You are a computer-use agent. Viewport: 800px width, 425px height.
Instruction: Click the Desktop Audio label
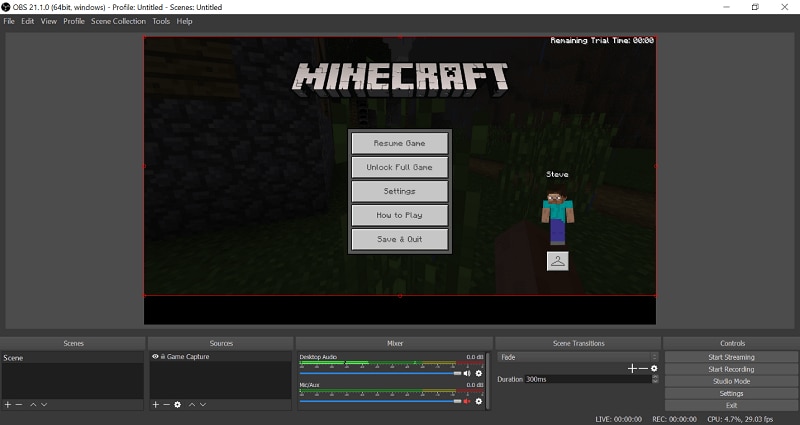[318, 357]
